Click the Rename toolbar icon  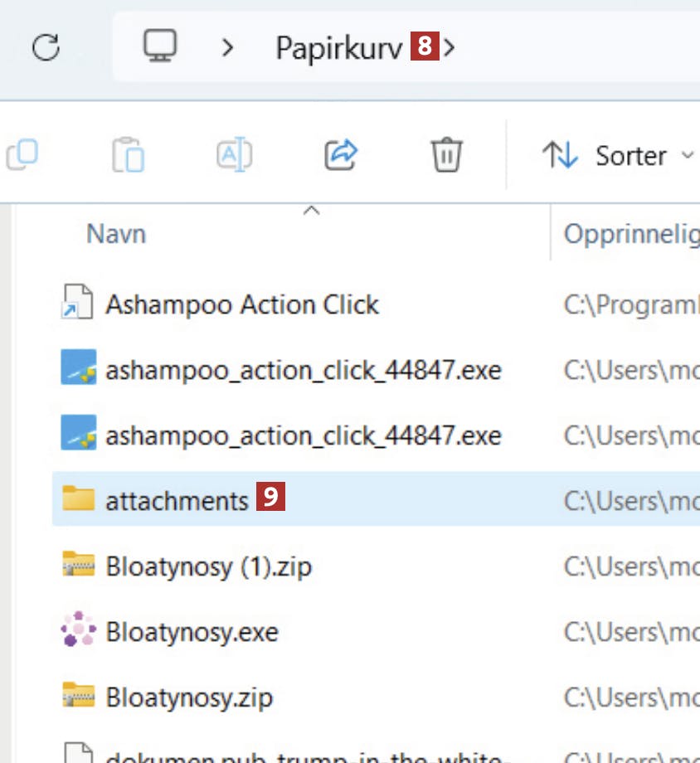pos(234,155)
